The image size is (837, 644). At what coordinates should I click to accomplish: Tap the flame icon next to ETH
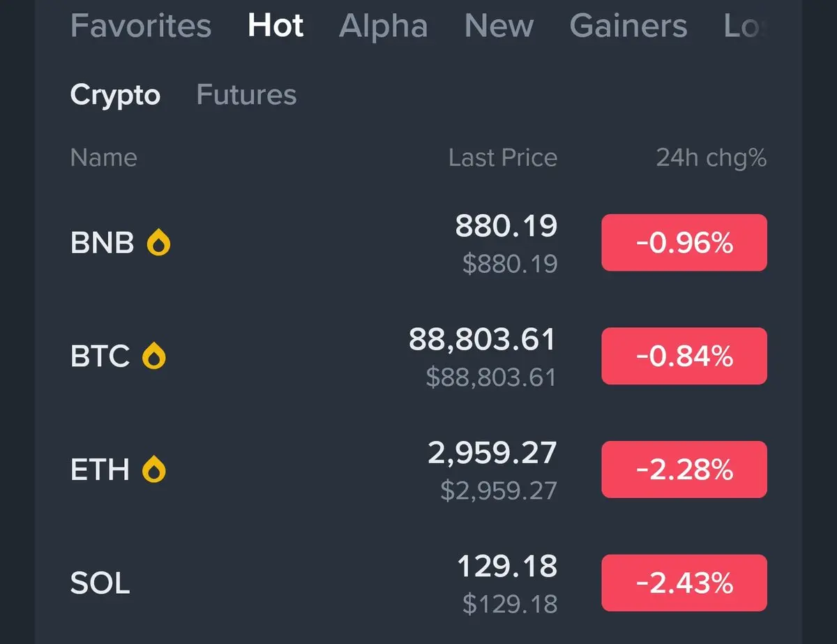pyautogui.click(x=154, y=470)
